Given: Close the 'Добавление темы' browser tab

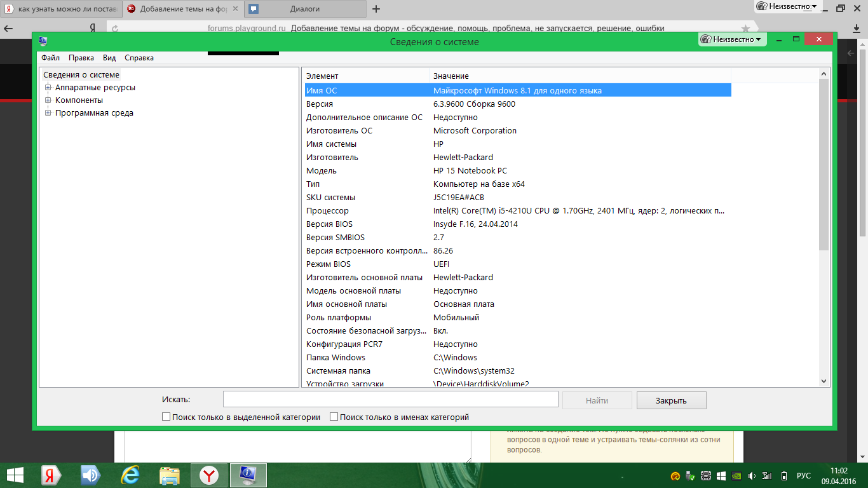Looking at the screenshot, I should (x=234, y=9).
